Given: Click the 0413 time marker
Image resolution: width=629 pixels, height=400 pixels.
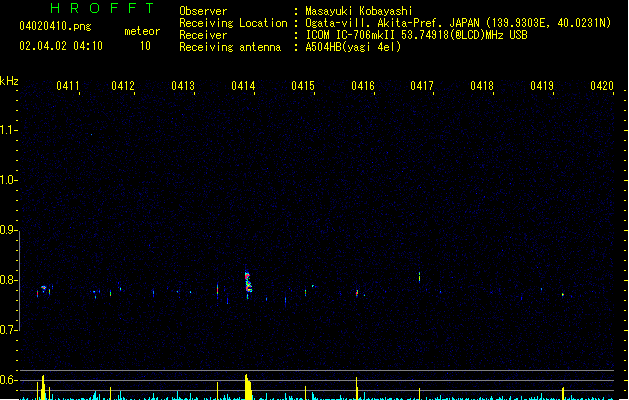Looking at the screenshot, I should click(183, 86).
